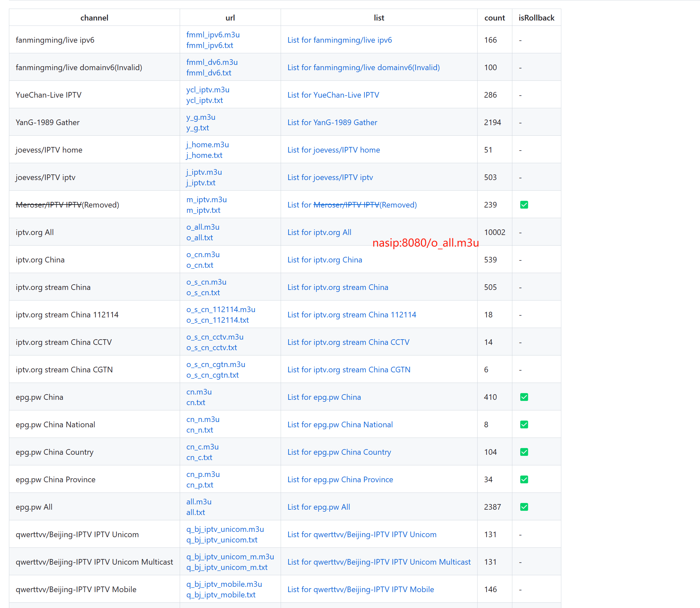Click the 'channel' column header
Image resolution: width=700 pixels, height=608 pixels.
tap(94, 18)
